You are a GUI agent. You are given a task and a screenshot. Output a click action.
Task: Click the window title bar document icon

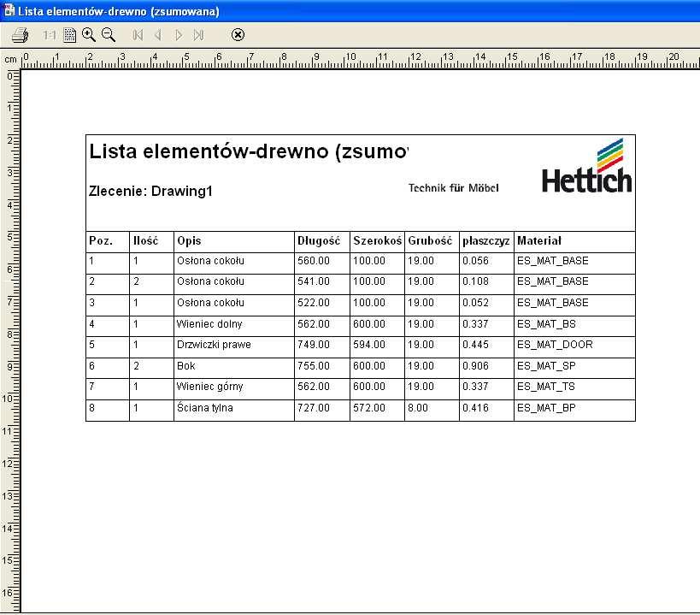click(9, 10)
